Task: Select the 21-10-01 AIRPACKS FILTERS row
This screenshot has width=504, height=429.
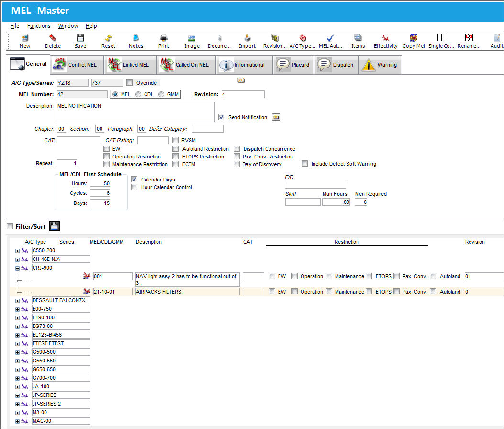Action: pos(257,292)
